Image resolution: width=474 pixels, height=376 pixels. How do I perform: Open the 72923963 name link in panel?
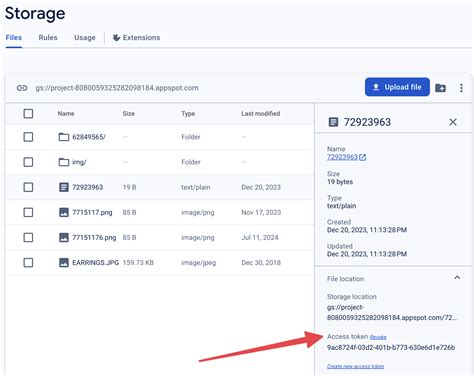tap(342, 157)
